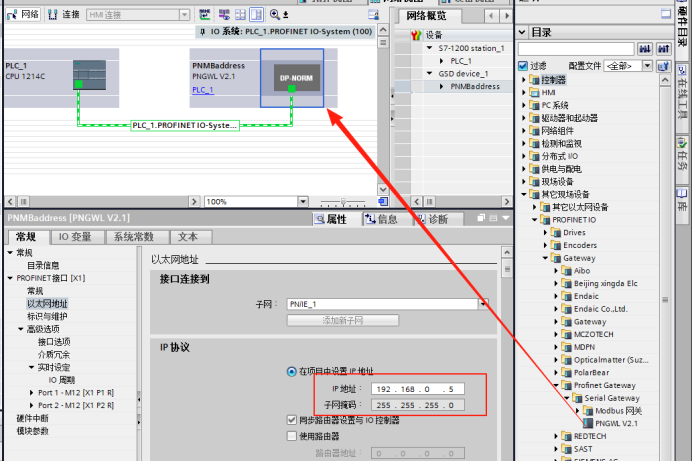Viewport: 693px width, 461px height.
Task: Click the PLC_1 link under PNMBaddress
Action: coord(203,90)
